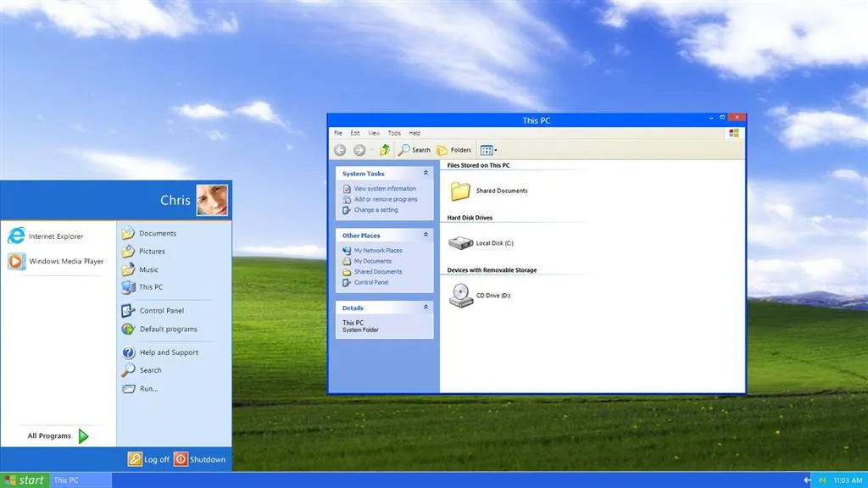This screenshot has width=868, height=488.
Task: Open the Tools menu
Action: click(x=393, y=133)
